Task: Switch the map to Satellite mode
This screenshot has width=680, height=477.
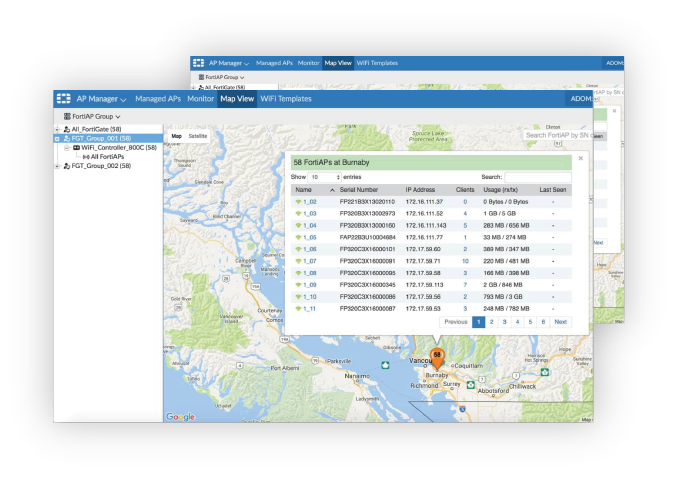Action: point(198,136)
